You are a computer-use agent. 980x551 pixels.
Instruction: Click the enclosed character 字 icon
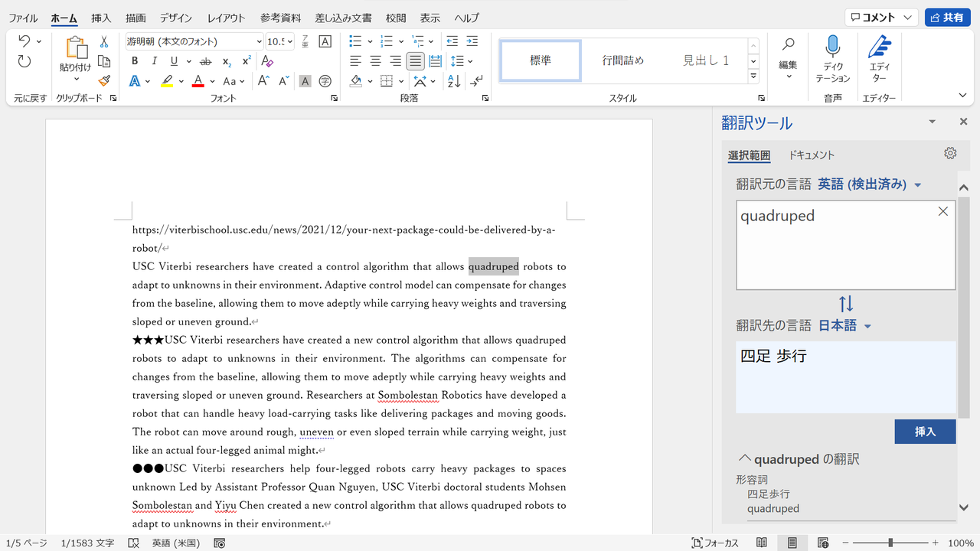pyautogui.click(x=325, y=80)
